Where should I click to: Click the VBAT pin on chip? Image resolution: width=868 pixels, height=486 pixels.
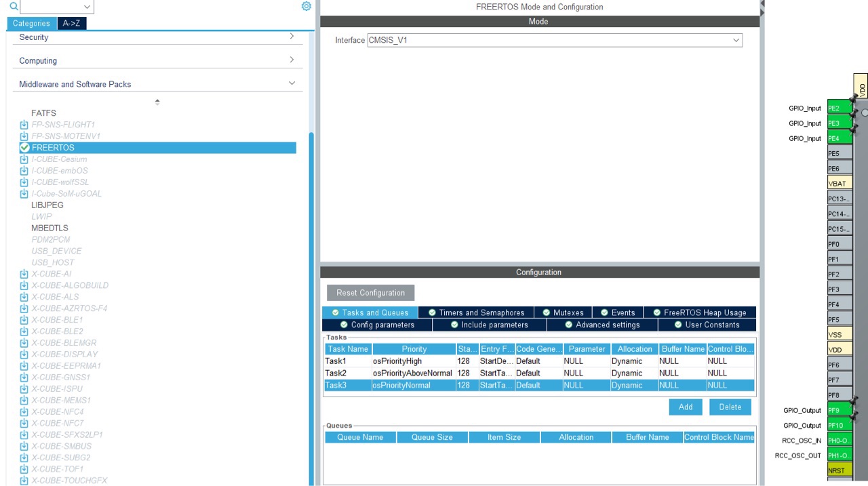pos(840,184)
